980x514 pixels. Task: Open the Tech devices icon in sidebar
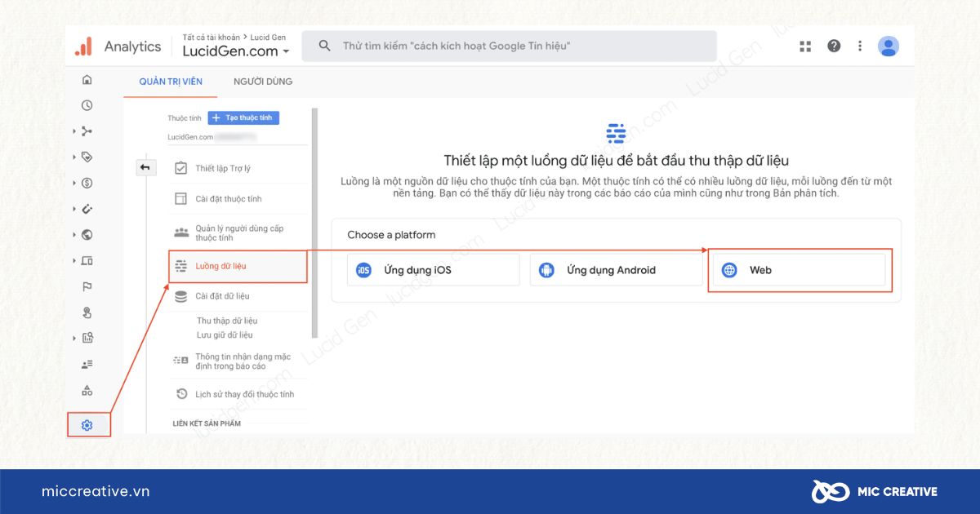coord(87,261)
